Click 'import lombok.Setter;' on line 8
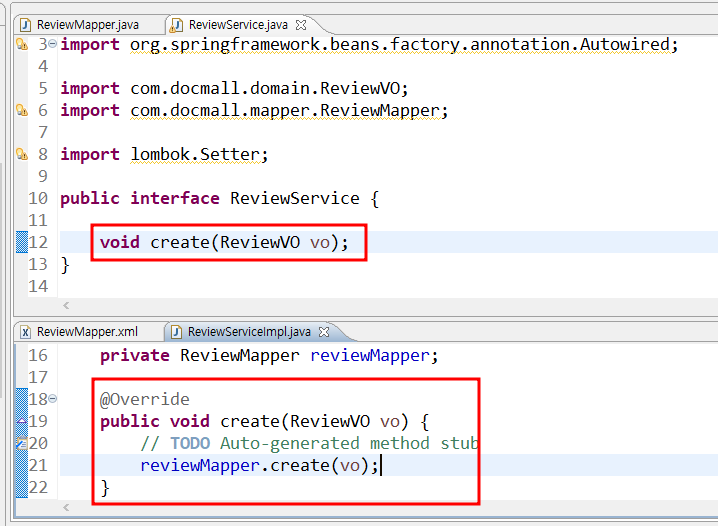 [x=164, y=155]
